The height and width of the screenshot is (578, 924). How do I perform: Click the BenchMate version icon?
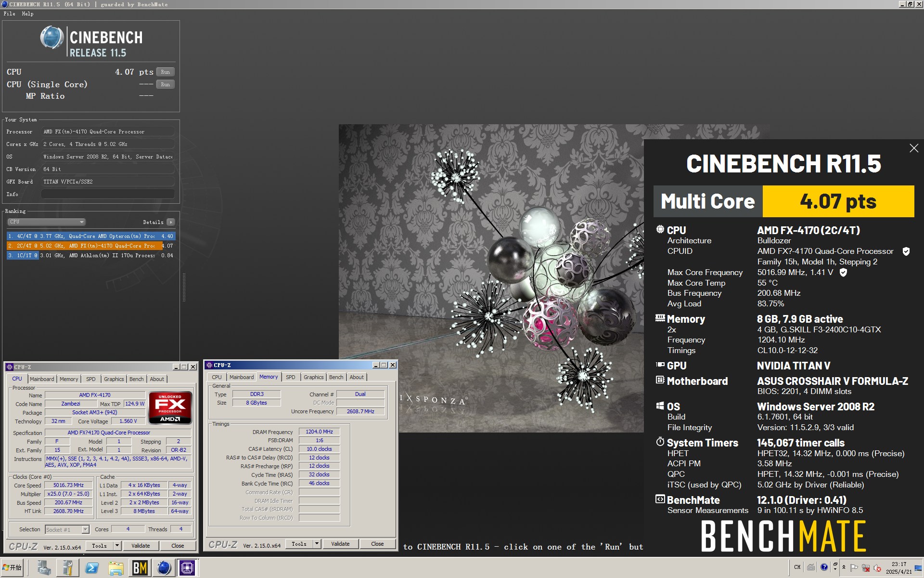660,499
